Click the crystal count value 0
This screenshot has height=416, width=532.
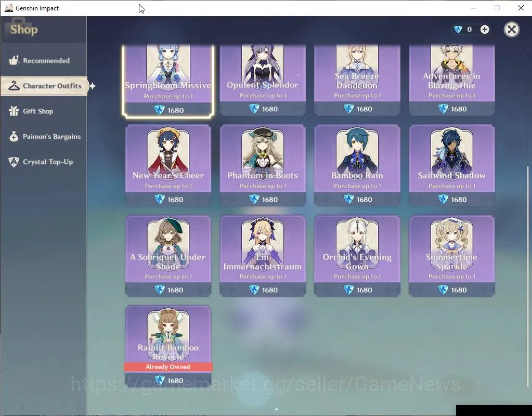tap(469, 30)
